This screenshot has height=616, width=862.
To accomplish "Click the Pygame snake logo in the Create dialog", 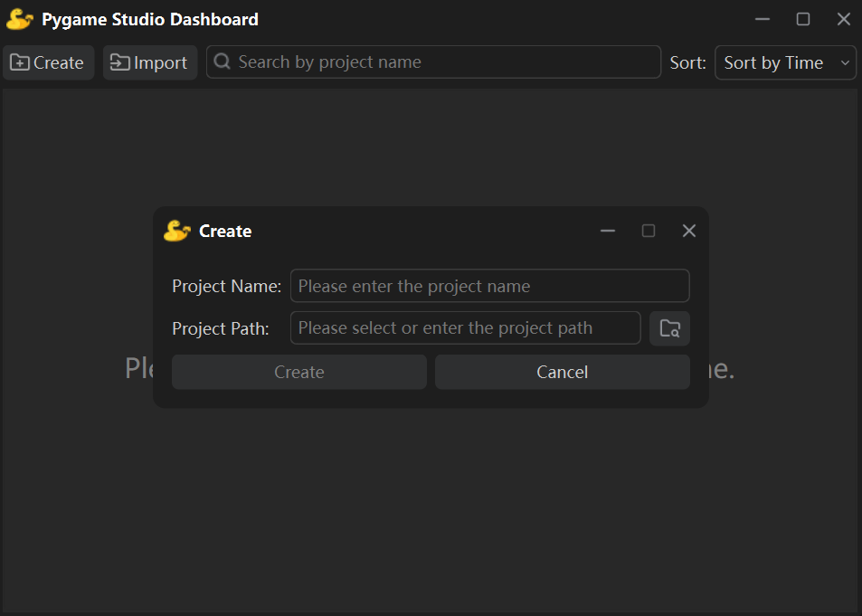I will pyautogui.click(x=177, y=231).
